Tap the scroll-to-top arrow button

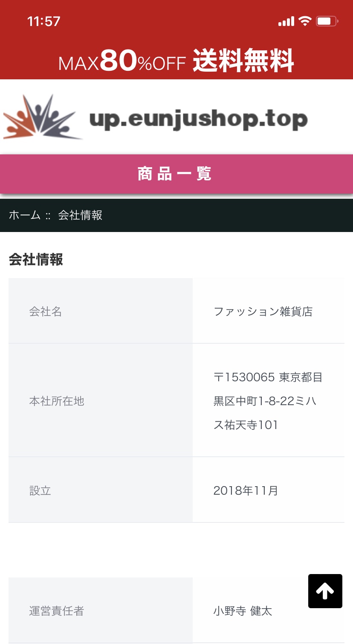pos(325,591)
